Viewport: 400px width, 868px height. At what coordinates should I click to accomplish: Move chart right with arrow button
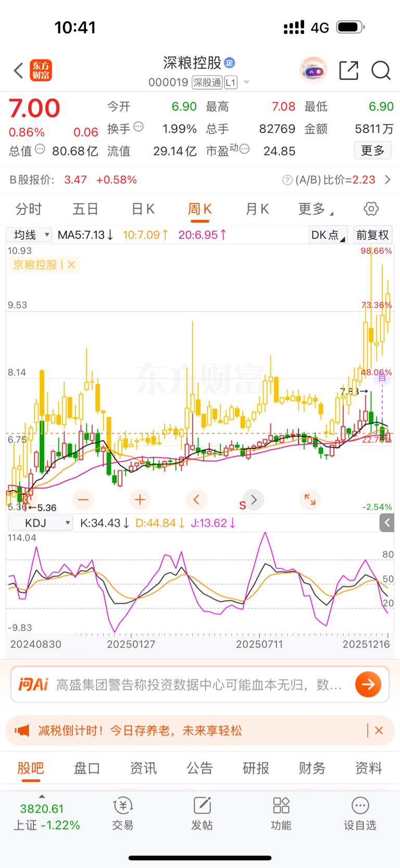coord(254,500)
